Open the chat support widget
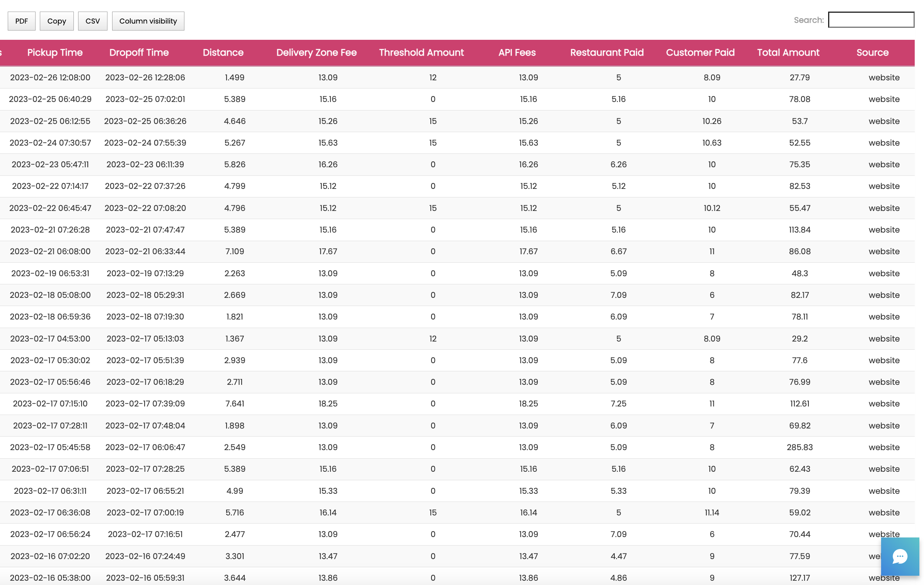 900,556
